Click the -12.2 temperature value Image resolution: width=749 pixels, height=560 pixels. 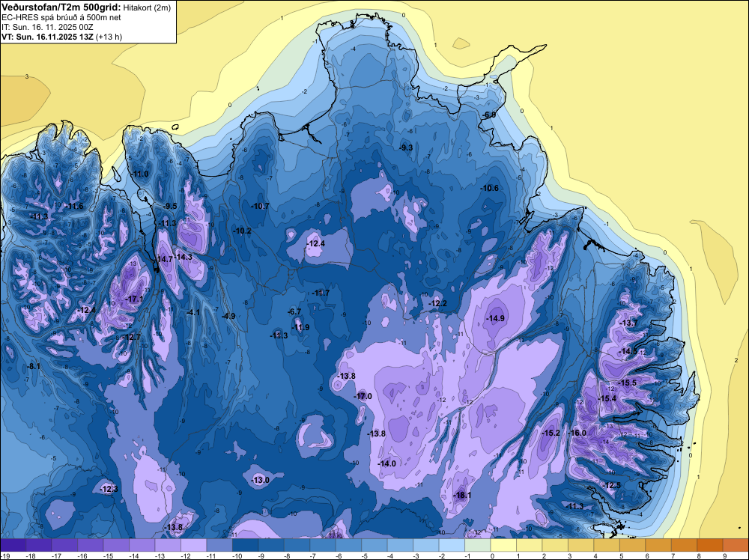click(x=438, y=303)
